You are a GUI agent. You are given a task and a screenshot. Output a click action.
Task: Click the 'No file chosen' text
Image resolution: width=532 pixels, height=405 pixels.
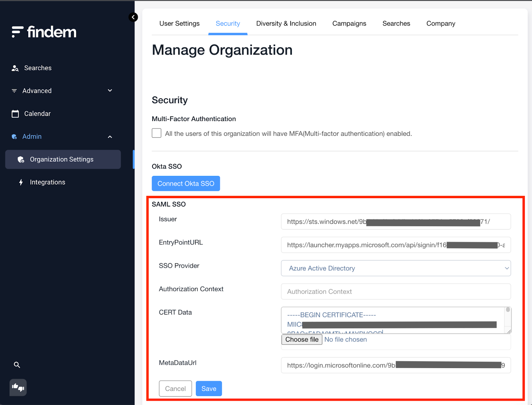coord(345,339)
